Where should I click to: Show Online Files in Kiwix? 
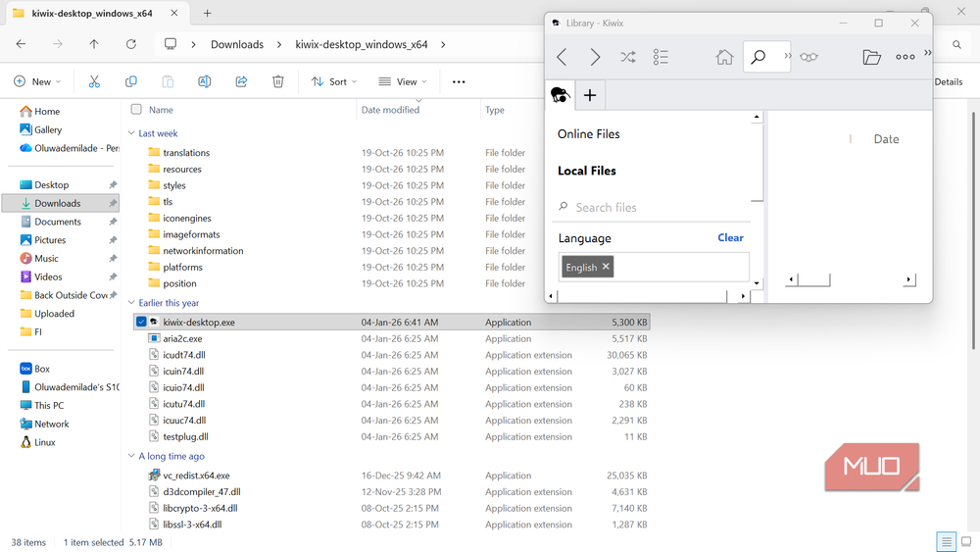coord(589,133)
